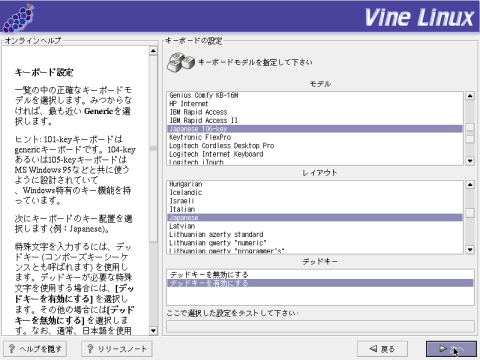
Task: Select IBM Rapid Access model
Action: point(315,112)
